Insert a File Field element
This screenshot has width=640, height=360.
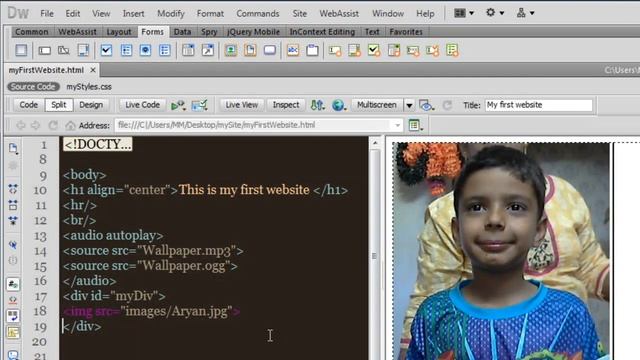(250, 50)
